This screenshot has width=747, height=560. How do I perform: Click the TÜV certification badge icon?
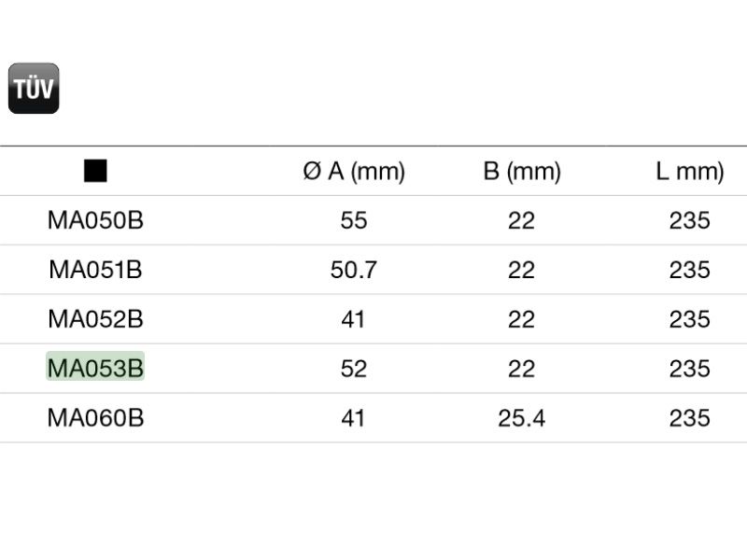click(34, 89)
